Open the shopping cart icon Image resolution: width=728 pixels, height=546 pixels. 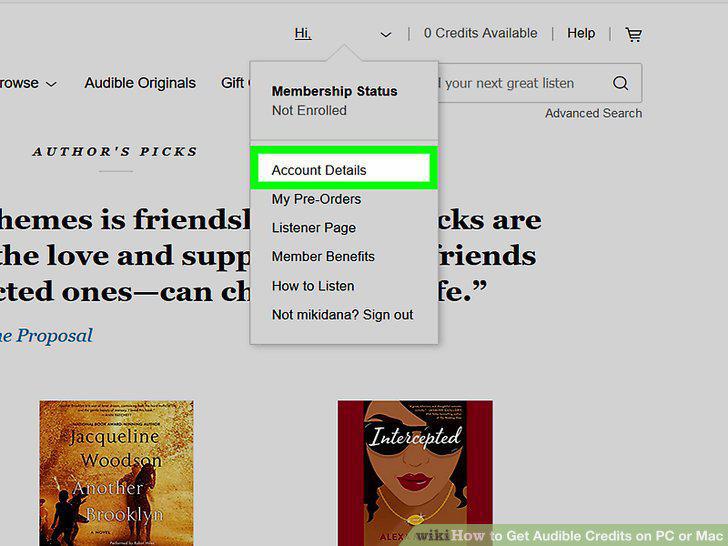coord(633,34)
